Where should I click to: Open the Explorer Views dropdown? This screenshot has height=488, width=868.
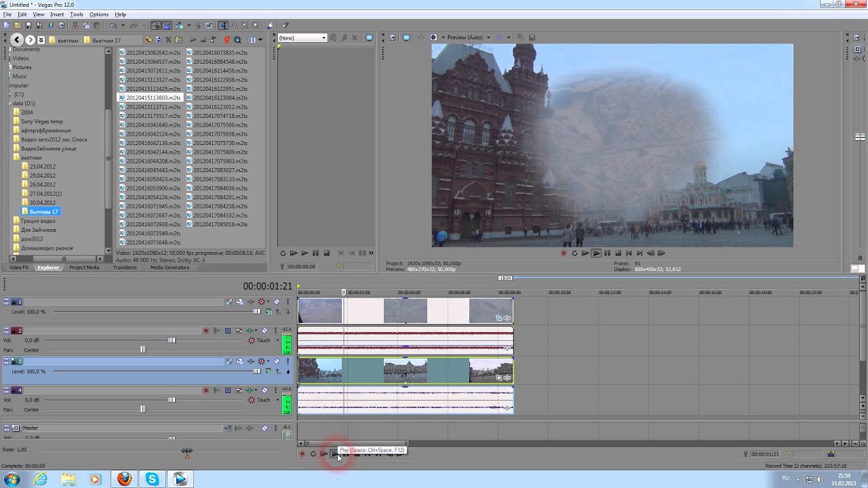tap(260, 40)
